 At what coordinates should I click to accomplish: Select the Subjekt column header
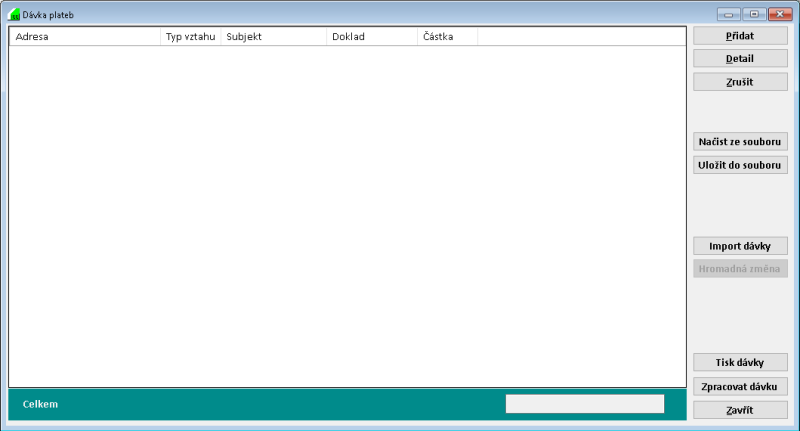pyautogui.click(x=273, y=37)
